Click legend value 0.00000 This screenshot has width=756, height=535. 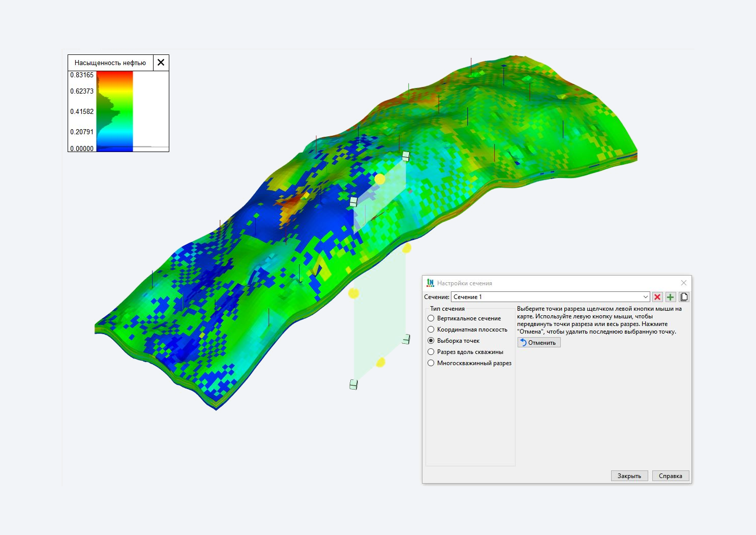pyautogui.click(x=82, y=148)
